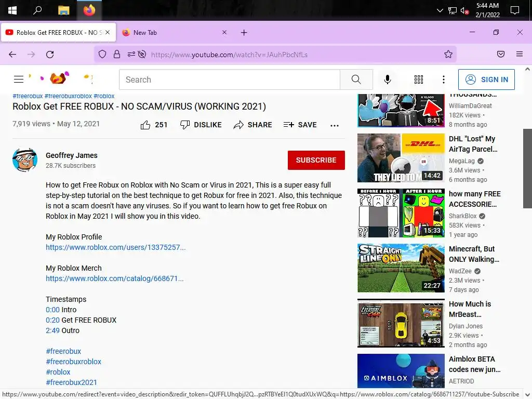Click the YouTube search field

click(229, 79)
